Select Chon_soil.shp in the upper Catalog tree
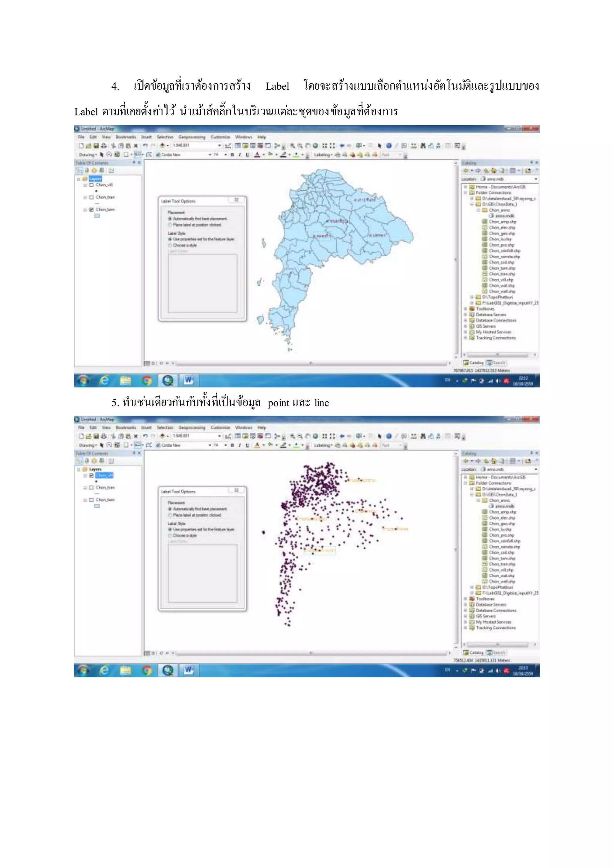The height and width of the screenshot is (868, 614). (x=501, y=262)
